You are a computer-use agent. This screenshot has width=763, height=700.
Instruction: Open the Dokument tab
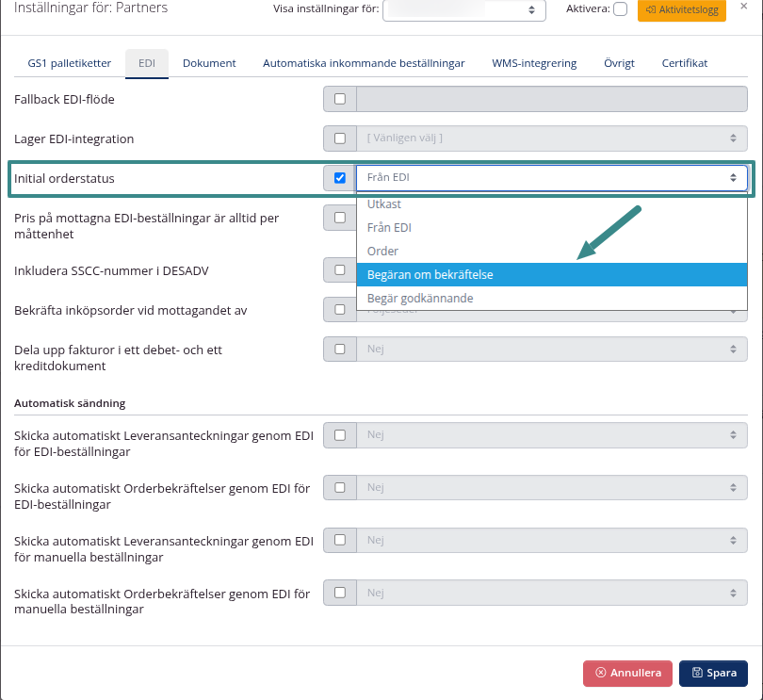point(209,63)
